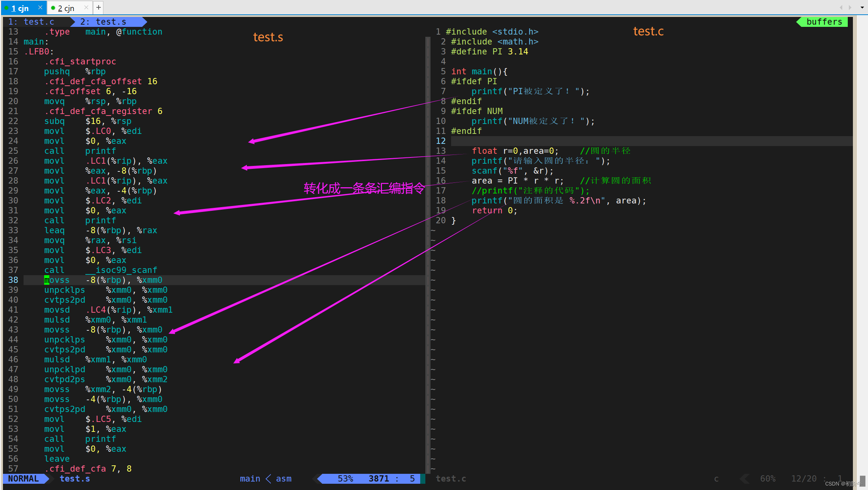
Task: Click '.LFB0:' label on line 15
Action: 39,52
